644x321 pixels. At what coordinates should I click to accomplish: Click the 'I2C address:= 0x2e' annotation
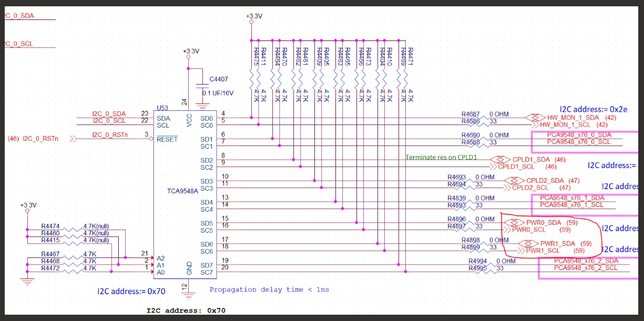click(594, 109)
